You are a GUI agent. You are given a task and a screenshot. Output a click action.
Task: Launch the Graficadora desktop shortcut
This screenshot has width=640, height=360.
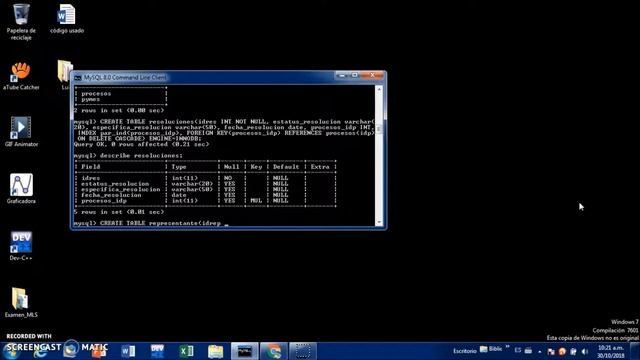(21, 189)
